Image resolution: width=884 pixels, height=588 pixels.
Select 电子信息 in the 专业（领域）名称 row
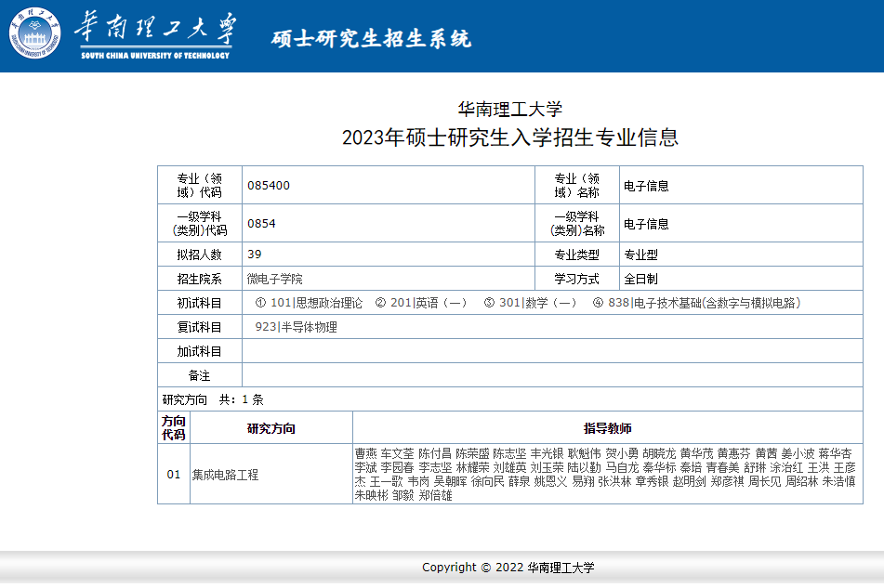[646, 186]
